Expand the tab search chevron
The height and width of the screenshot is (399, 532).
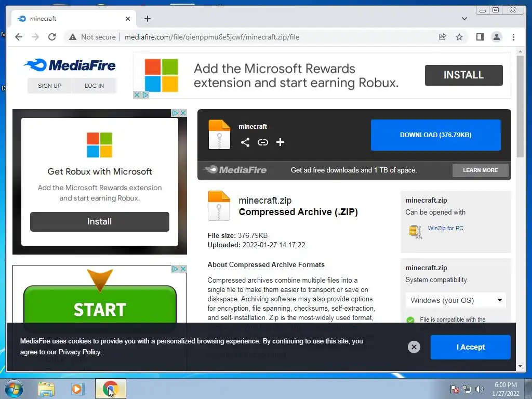pos(464,19)
